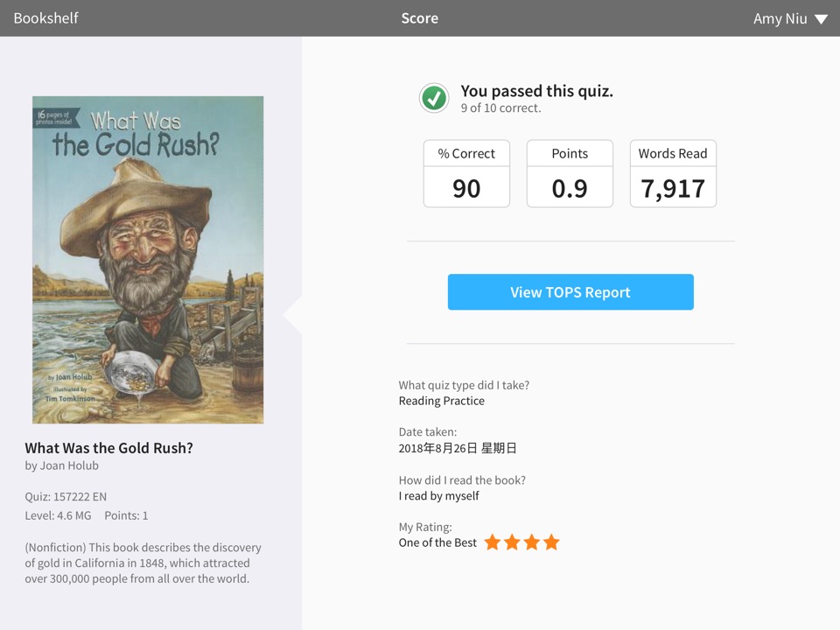The height and width of the screenshot is (630, 840).
Task: Click the second orange rating star
Action: [512, 542]
